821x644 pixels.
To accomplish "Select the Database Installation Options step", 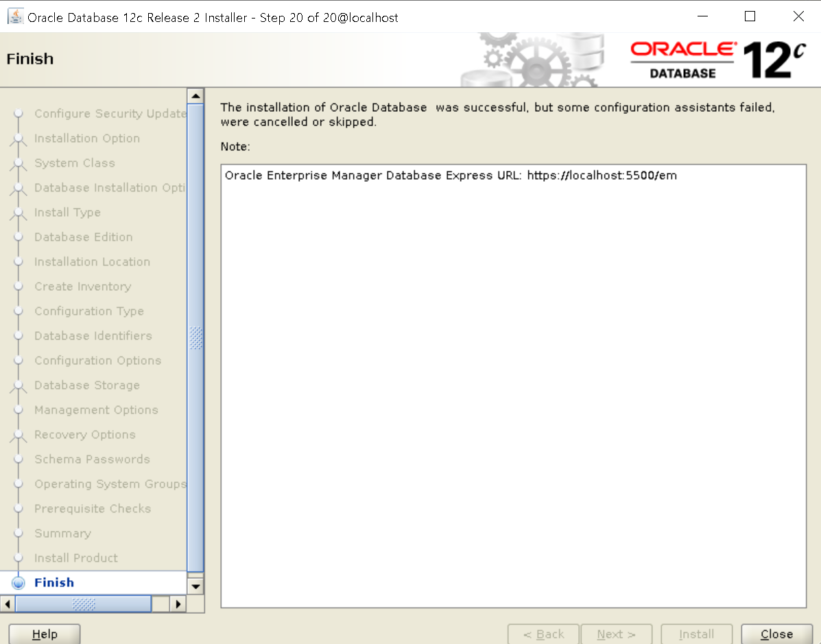I will click(110, 187).
